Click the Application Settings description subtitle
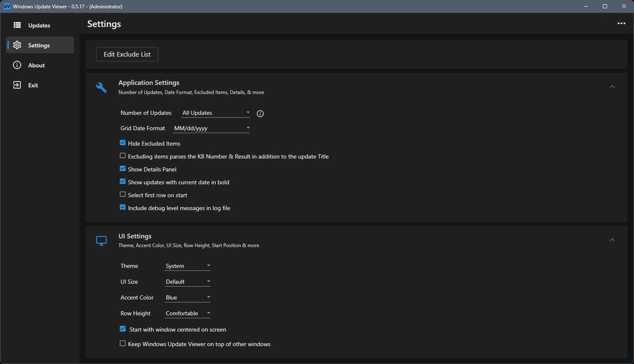This screenshot has width=634, height=364. click(191, 92)
